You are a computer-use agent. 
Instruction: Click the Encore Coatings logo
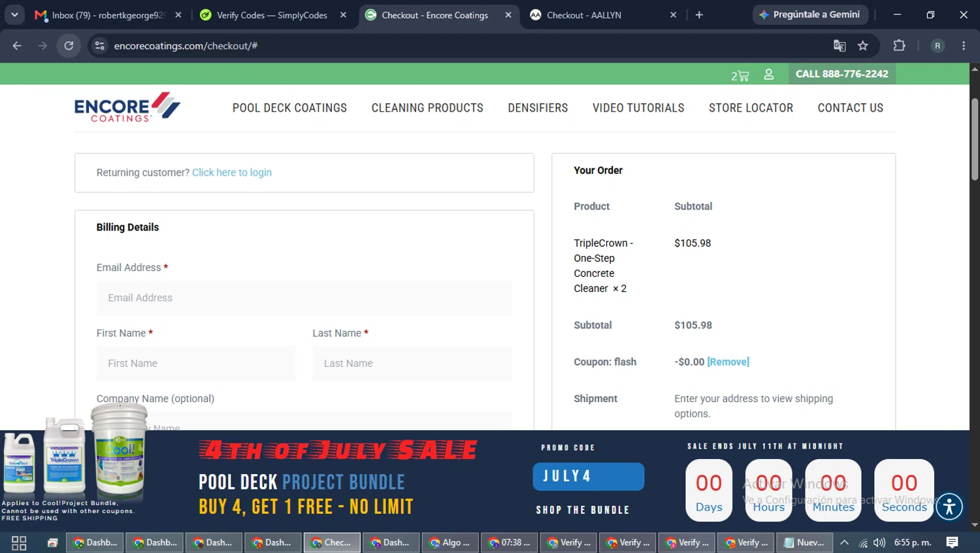127,107
